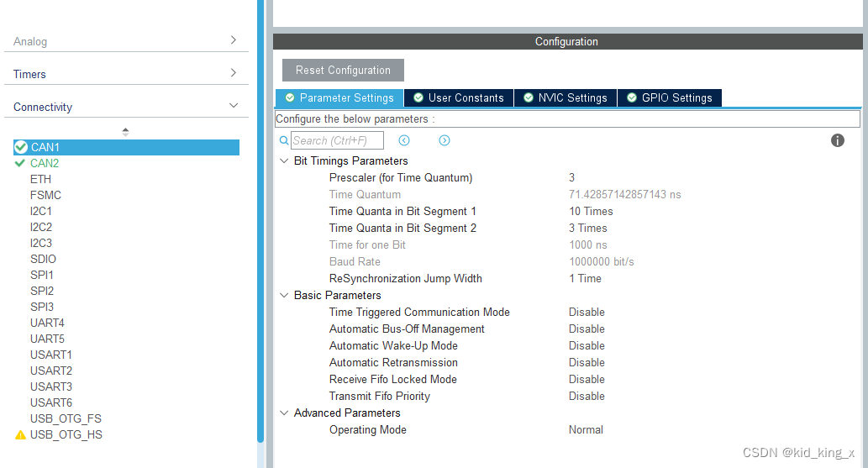
Task: Collapse the Basic Parameters group
Action: coord(284,295)
